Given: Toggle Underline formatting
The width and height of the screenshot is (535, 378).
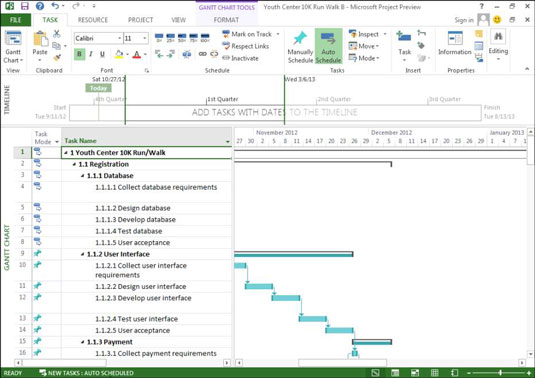Looking at the screenshot, I should coord(102,54).
